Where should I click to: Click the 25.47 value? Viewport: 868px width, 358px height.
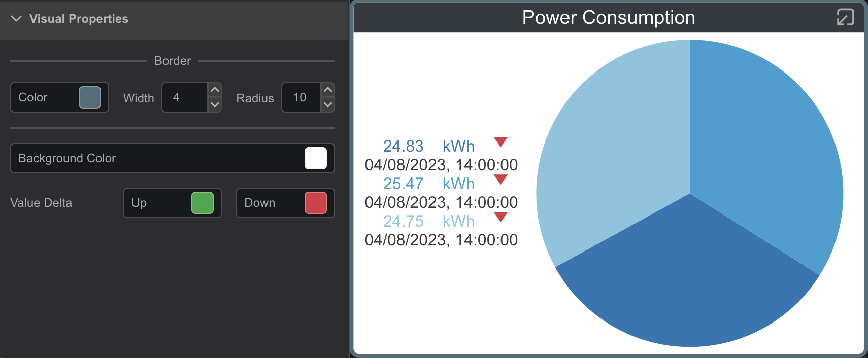pos(403,184)
